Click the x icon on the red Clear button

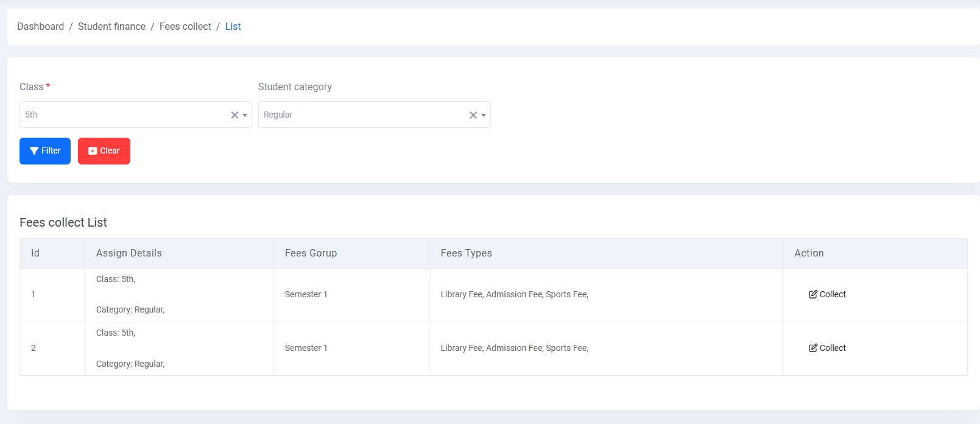pos(93,151)
